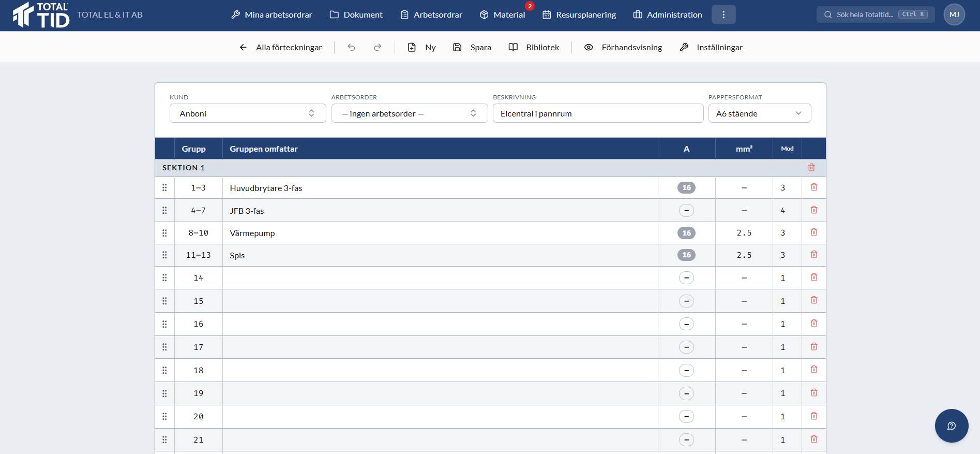Open Material section with notification badge
Image resolution: width=980 pixels, height=454 pixels.
click(x=502, y=14)
